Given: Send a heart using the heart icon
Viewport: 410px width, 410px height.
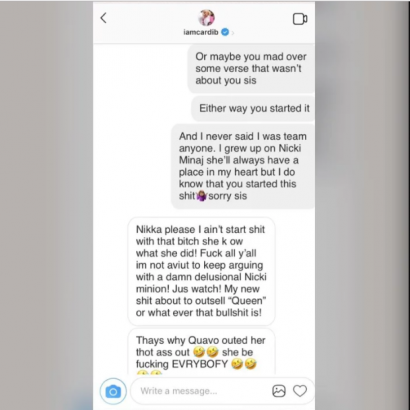Looking at the screenshot, I should pyautogui.click(x=300, y=391).
